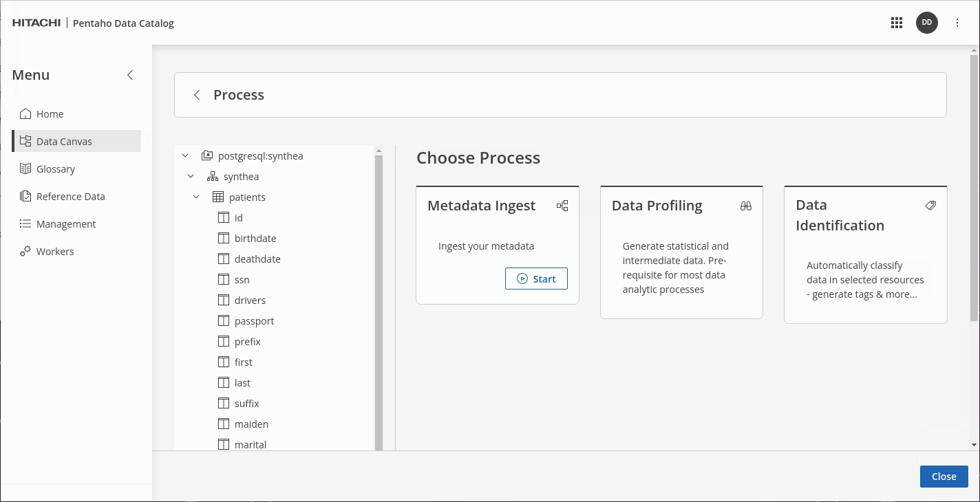The image size is (980, 502).
Task: Collapse the patients table node
Action: point(196,197)
